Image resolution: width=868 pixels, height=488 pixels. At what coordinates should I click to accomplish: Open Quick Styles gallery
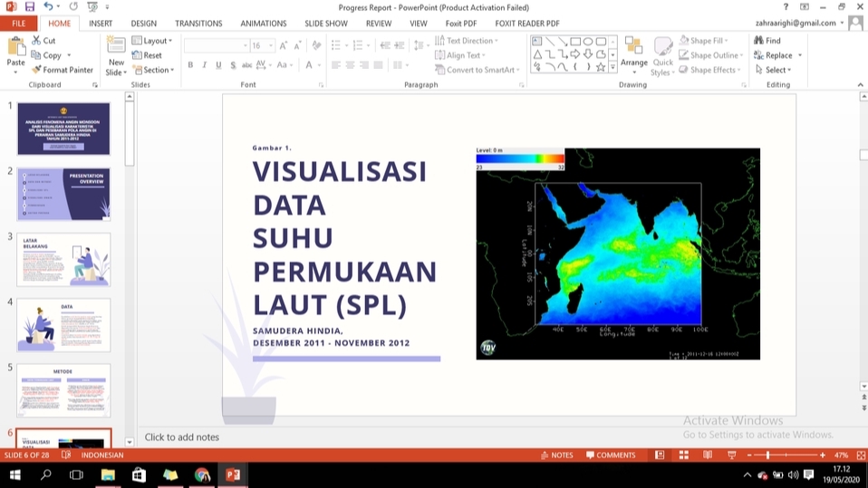click(x=662, y=56)
